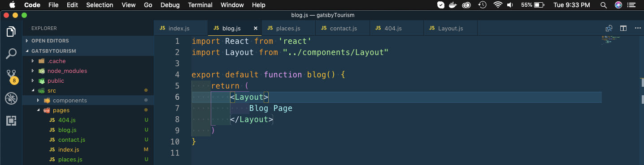The height and width of the screenshot is (165, 644).
Task: Open Time Machine menu bar icon
Action: point(482,5)
